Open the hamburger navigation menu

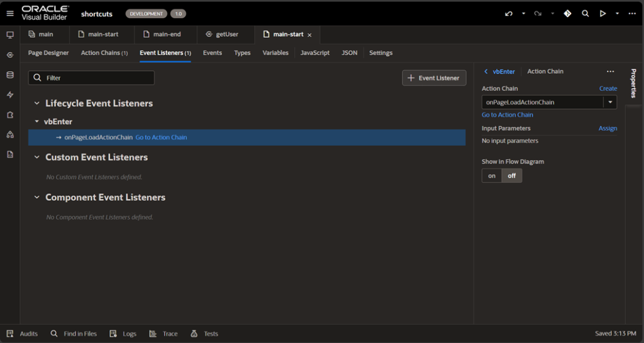[10, 14]
